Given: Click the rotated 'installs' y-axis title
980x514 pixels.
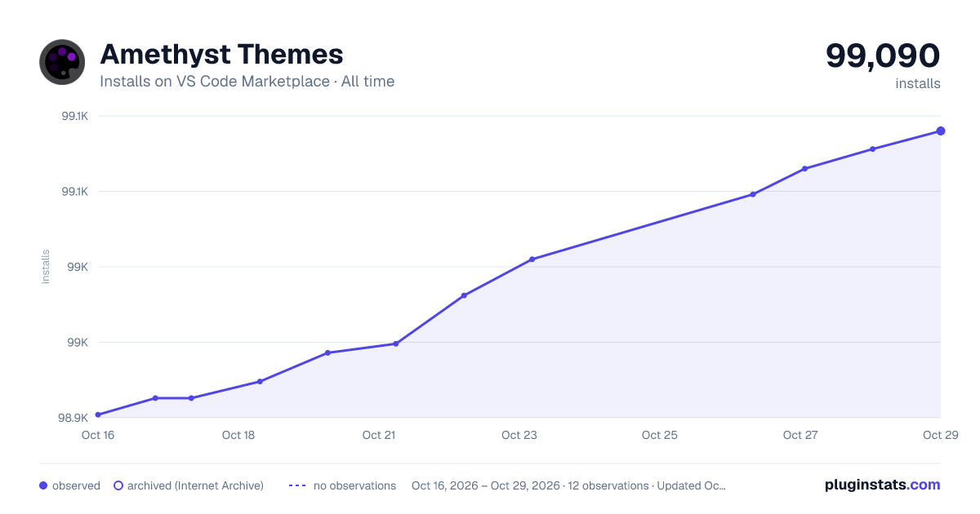Looking at the screenshot, I should (x=46, y=267).
